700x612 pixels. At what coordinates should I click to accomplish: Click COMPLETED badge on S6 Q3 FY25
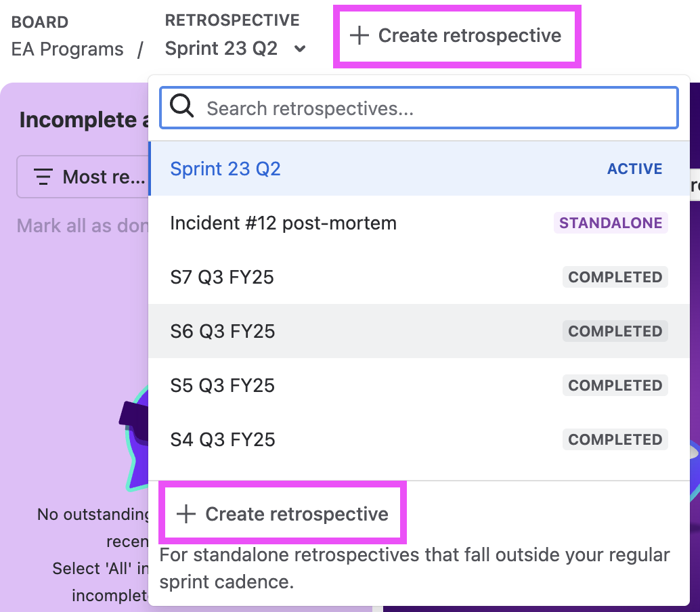(x=615, y=331)
